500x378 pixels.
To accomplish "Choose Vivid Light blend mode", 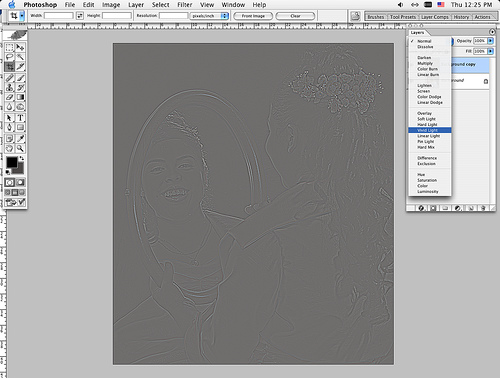I will [x=430, y=130].
